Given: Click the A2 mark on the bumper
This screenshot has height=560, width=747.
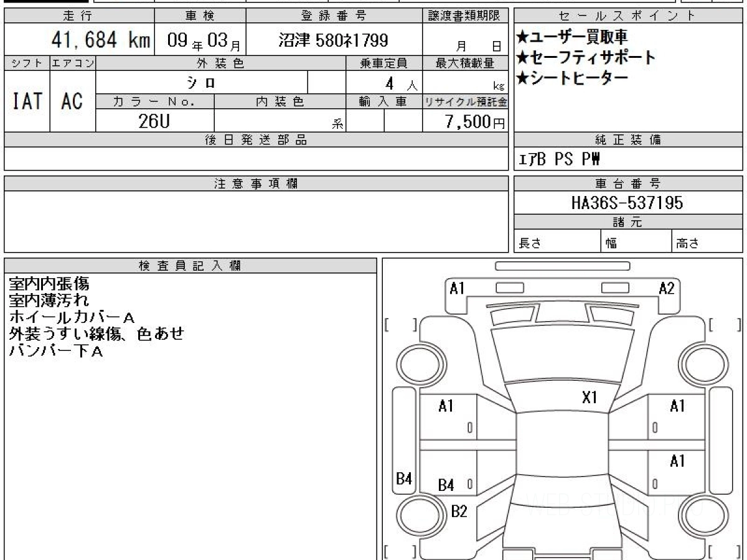Looking at the screenshot, I should click(x=667, y=288).
